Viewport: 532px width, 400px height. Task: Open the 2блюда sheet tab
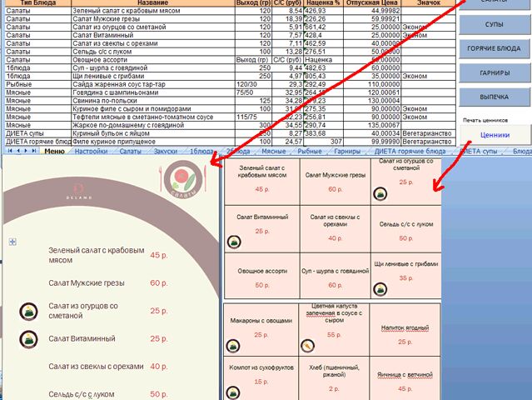pos(238,151)
